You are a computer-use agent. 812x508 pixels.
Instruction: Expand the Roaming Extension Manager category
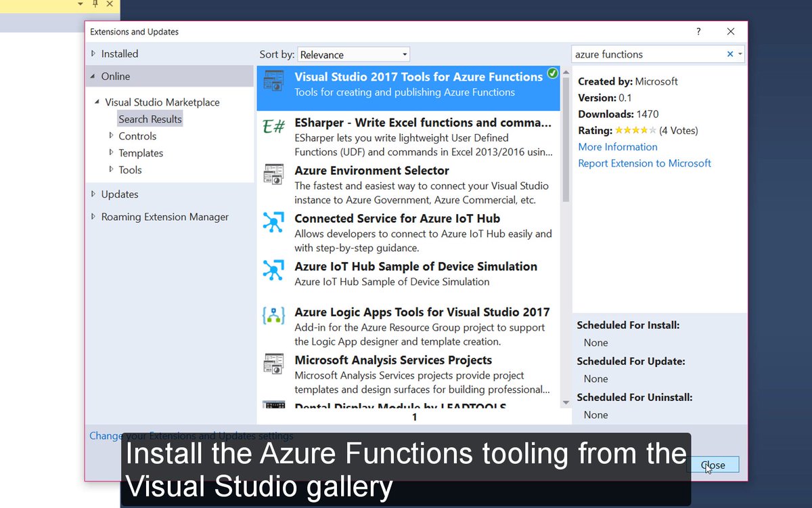[93, 217]
